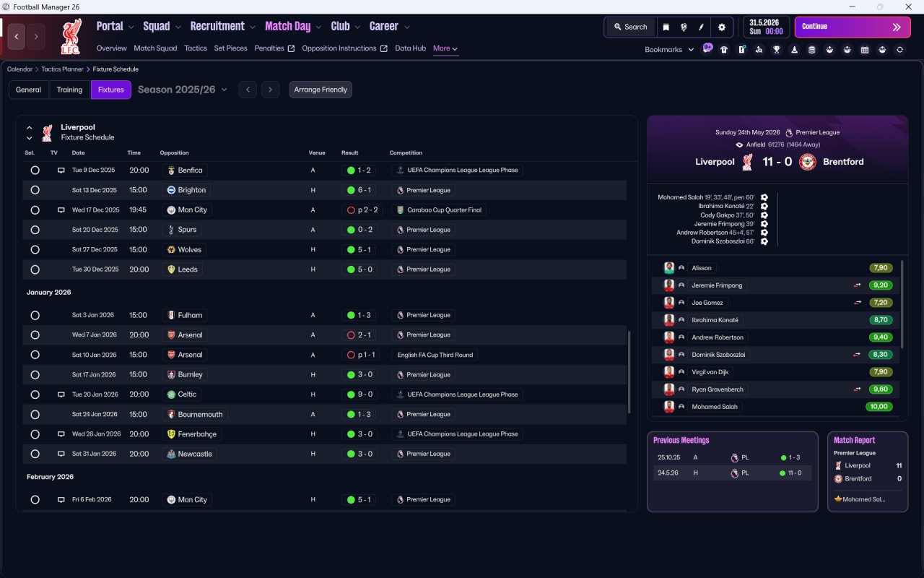Open settings with the gear icon
This screenshot has height=578, width=924.
pyautogui.click(x=721, y=27)
